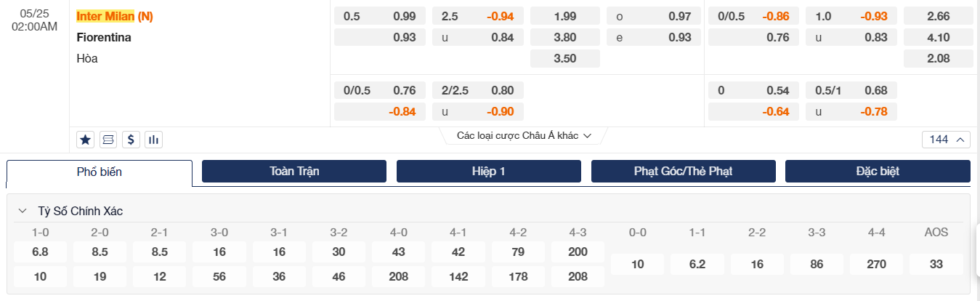Choose the AOS odds of 33
The height and width of the screenshot is (301, 980).
[x=936, y=264]
